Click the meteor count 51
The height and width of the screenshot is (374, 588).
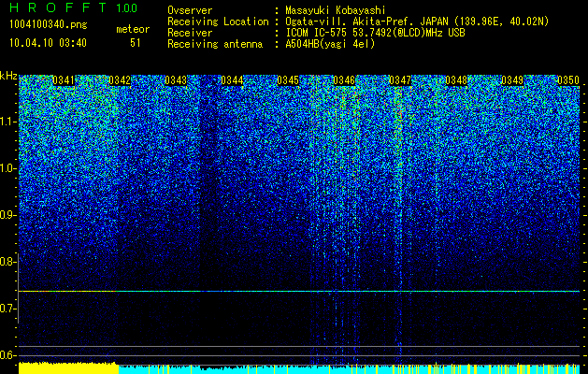click(x=136, y=43)
